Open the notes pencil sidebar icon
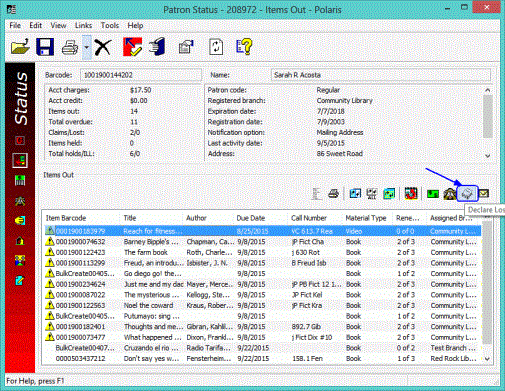505x391 pixels. point(20,281)
